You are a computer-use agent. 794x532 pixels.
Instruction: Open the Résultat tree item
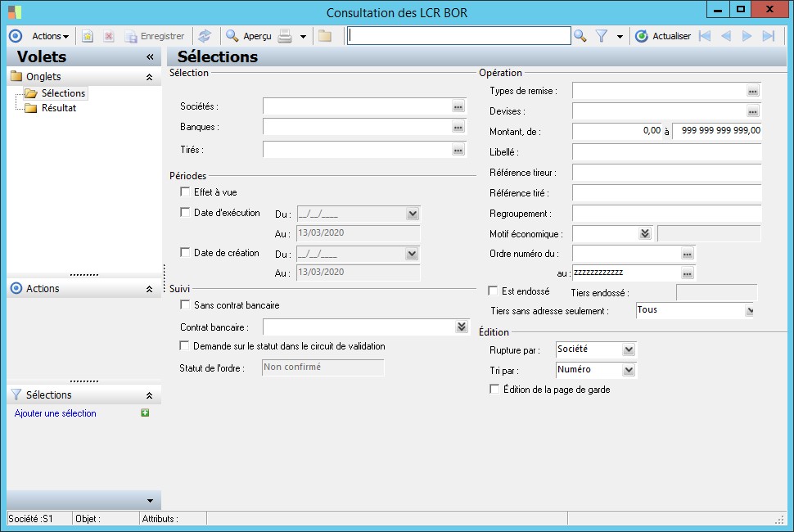click(x=59, y=108)
